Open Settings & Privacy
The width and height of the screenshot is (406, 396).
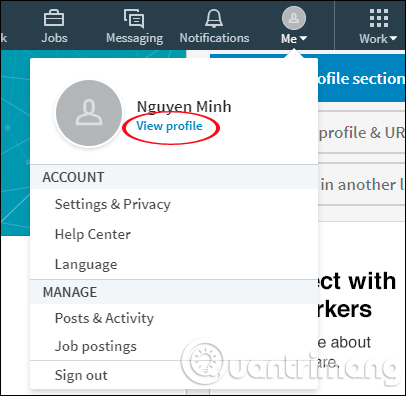[113, 204]
